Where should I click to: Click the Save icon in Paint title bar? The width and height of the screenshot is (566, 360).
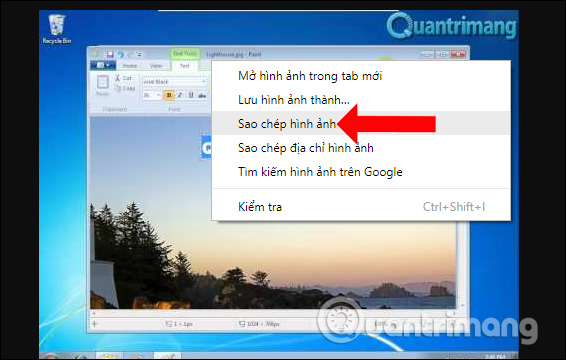click(x=110, y=55)
